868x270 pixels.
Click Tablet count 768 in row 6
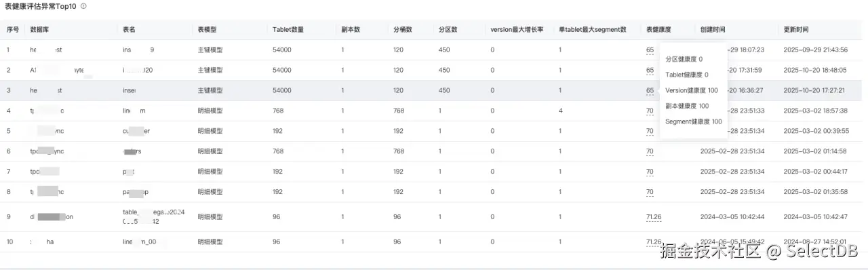(x=278, y=151)
